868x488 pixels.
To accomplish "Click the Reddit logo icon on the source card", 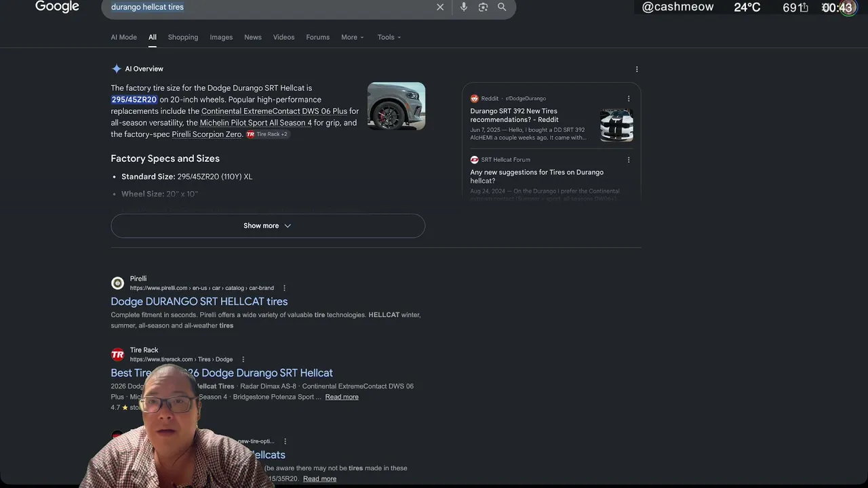I will click(x=475, y=98).
